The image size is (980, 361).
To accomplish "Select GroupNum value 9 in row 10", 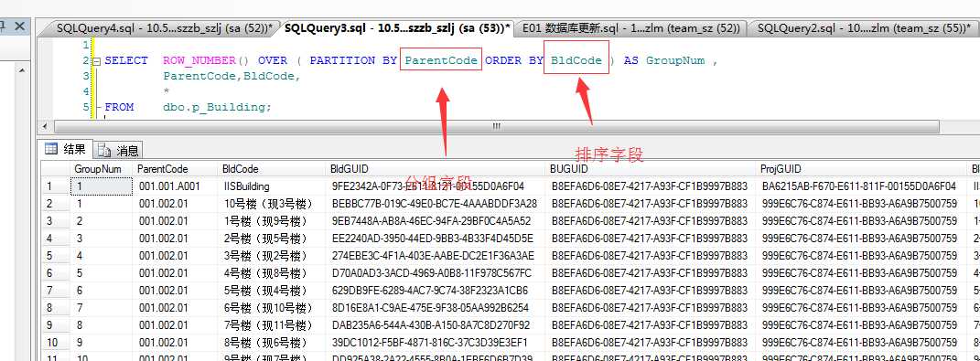I will coord(101,343).
